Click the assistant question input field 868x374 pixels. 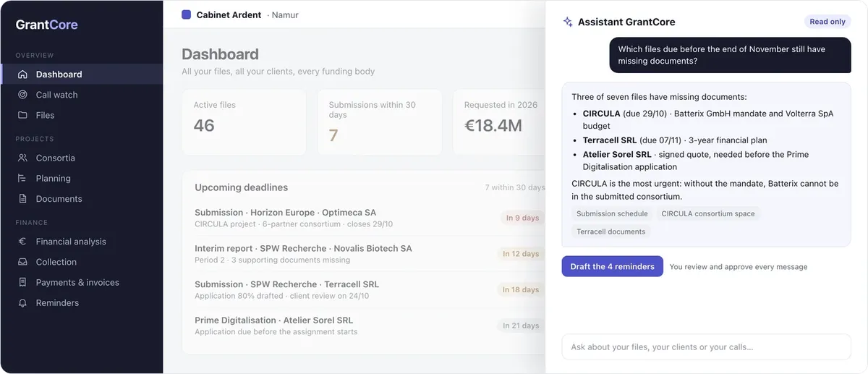pyautogui.click(x=706, y=347)
